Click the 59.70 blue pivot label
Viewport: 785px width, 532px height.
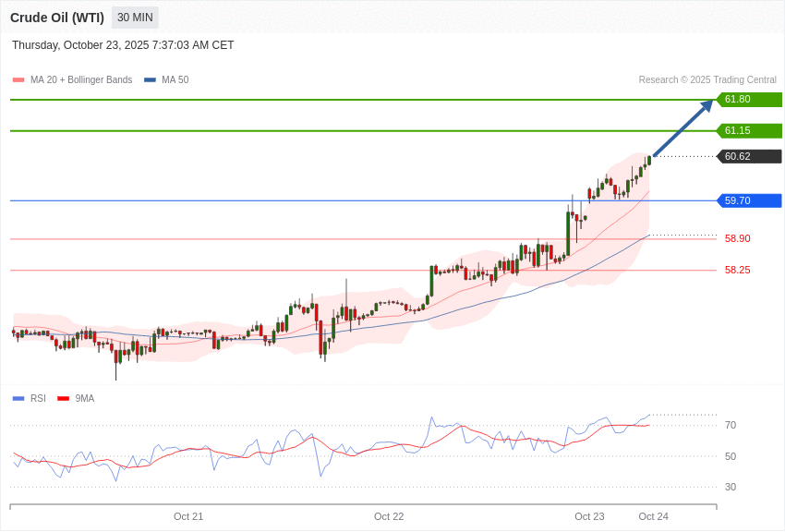[x=749, y=200]
